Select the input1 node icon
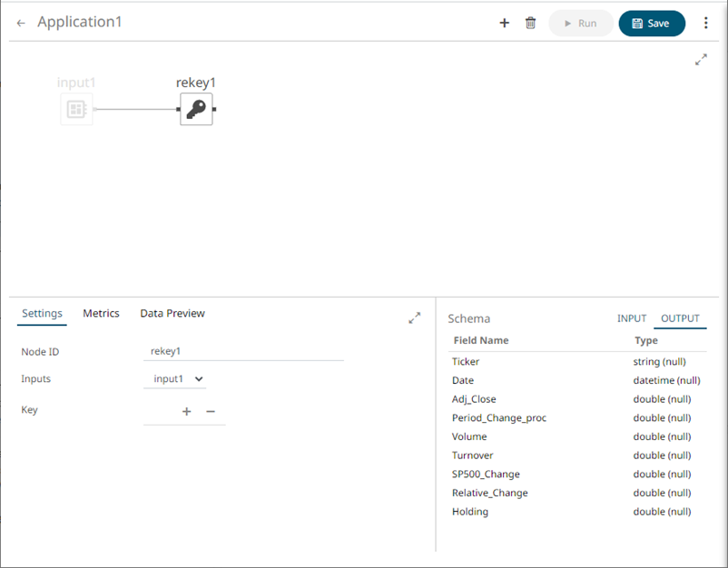Viewport: 728px width, 568px height. point(76,110)
